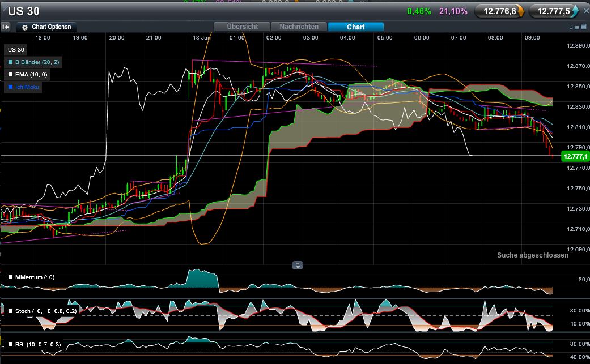Click the Chart Optionen gear icon
The width and height of the screenshot is (590, 364).
[25, 27]
